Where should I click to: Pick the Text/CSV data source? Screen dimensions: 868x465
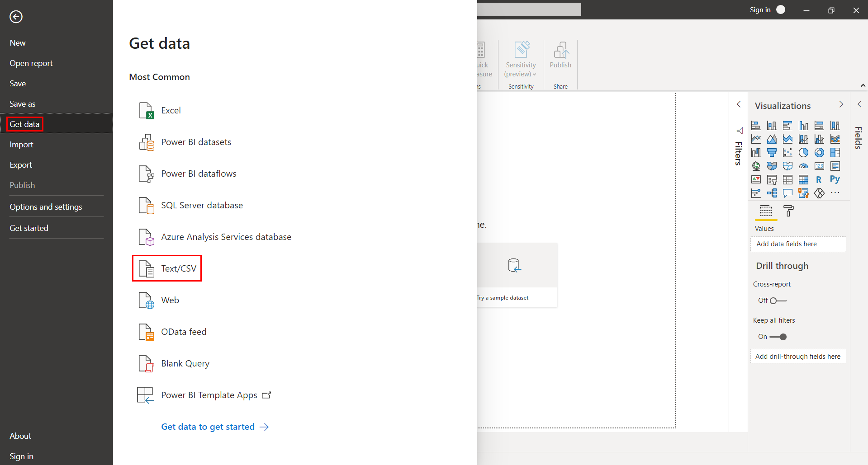[167, 268]
